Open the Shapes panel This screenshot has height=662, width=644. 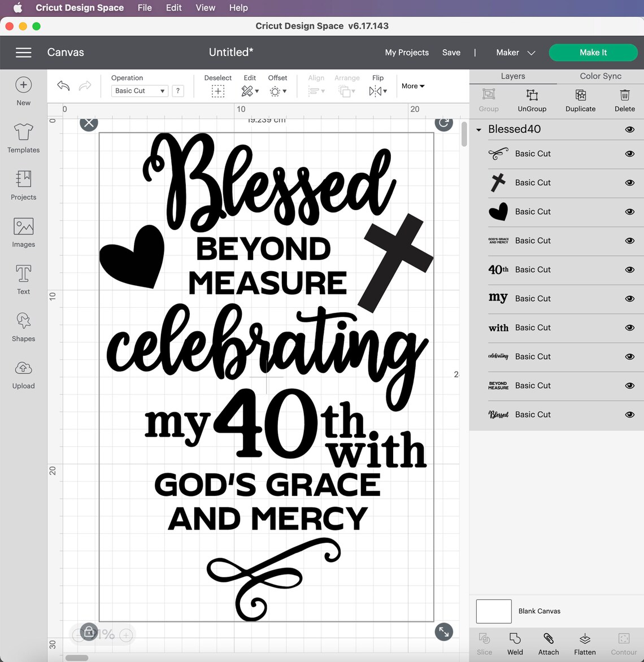tap(23, 327)
